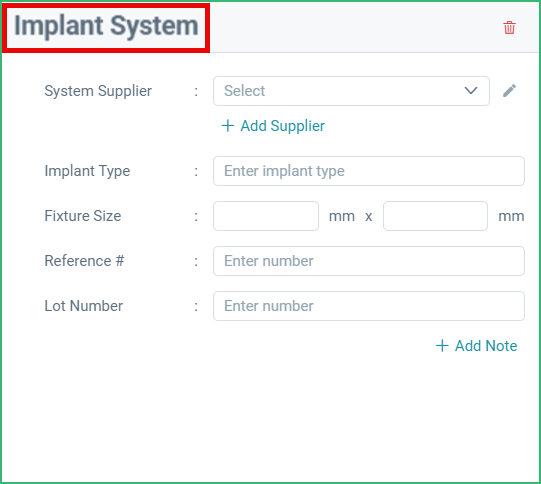Screen dimensions: 541x484
Task: Click the Add Supplier link
Action: 273,126
